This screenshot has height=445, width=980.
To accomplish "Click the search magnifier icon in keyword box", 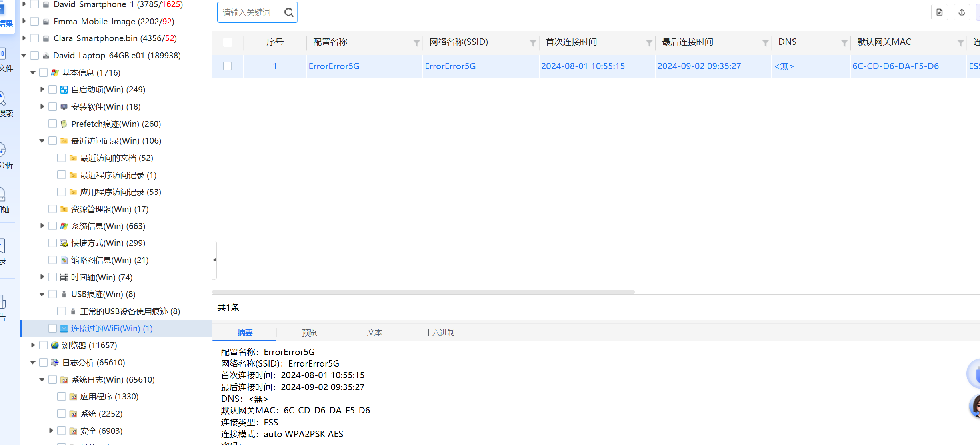I will click(289, 13).
